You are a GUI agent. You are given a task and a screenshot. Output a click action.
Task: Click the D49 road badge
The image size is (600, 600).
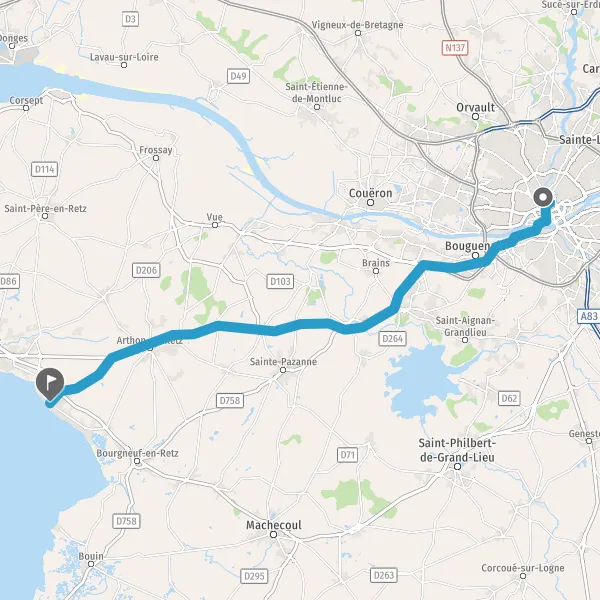click(238, 76)
